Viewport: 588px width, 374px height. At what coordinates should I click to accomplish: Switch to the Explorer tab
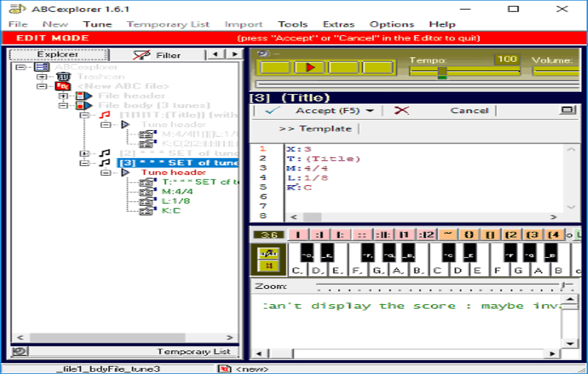coord(59,54)
